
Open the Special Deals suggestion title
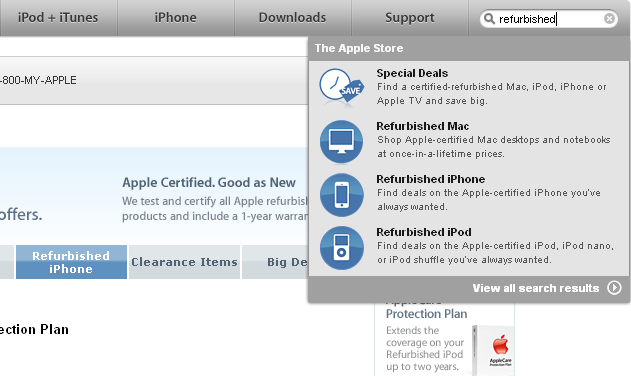click(412, 73)
